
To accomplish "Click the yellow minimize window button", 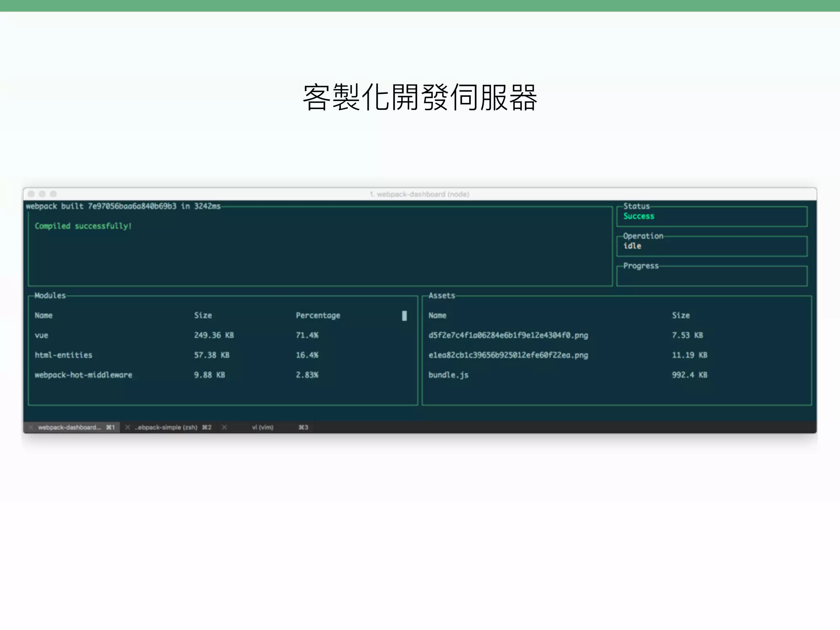I will click(42, 194).
